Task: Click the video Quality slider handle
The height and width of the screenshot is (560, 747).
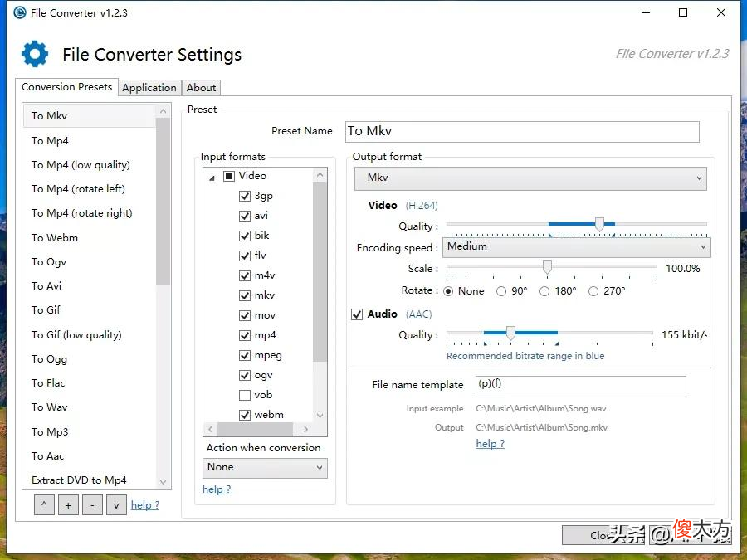Action: point(599,224)
